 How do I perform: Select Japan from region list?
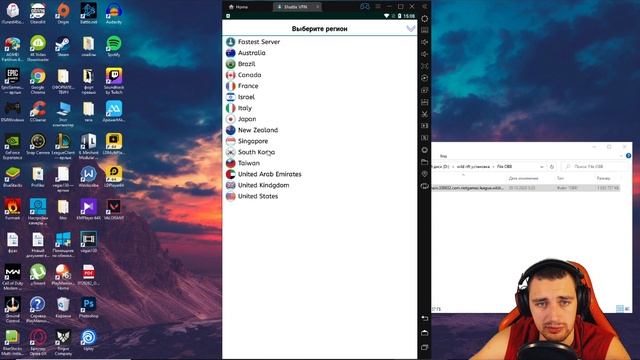pyautogui.click(x=320, y=119)
